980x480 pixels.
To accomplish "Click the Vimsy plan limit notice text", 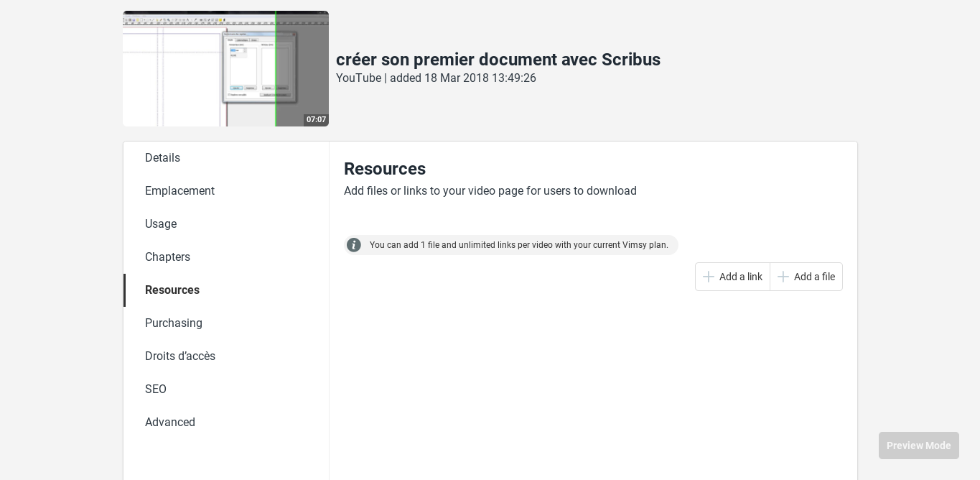I will (x=519, y=245).
